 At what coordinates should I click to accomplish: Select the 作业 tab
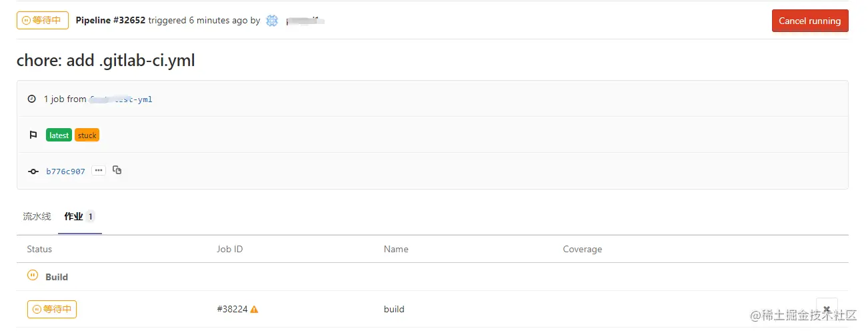tap(73, 216)
